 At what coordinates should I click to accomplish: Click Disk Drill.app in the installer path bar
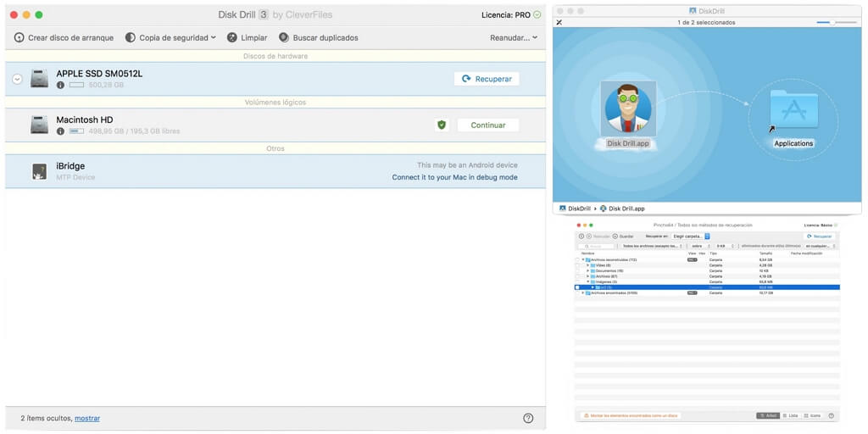point(622,209)
